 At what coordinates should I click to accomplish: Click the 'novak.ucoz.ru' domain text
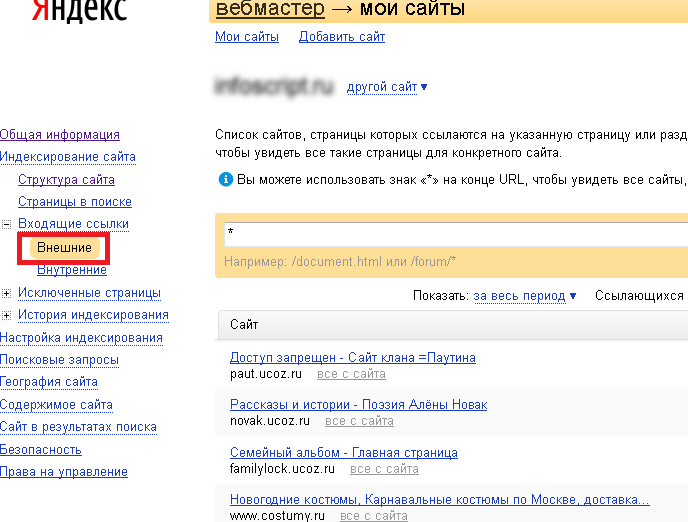pyautogui.click(x=270, y=421)
